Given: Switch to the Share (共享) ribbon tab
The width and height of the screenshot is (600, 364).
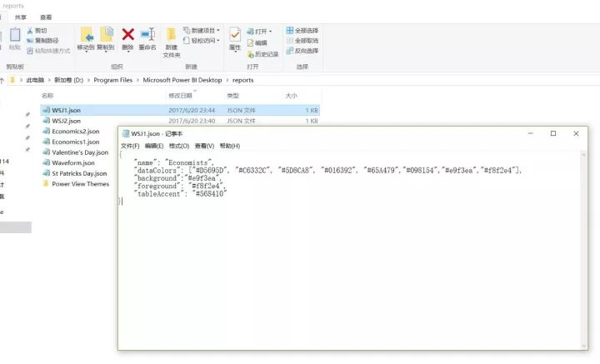Looking at the screenshot, I should (21, 17).
